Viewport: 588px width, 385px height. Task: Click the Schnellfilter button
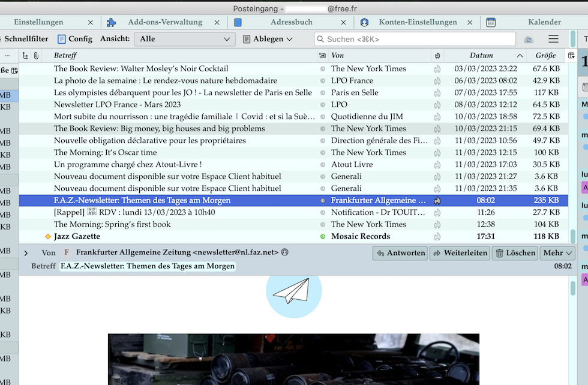click(25, 39)
